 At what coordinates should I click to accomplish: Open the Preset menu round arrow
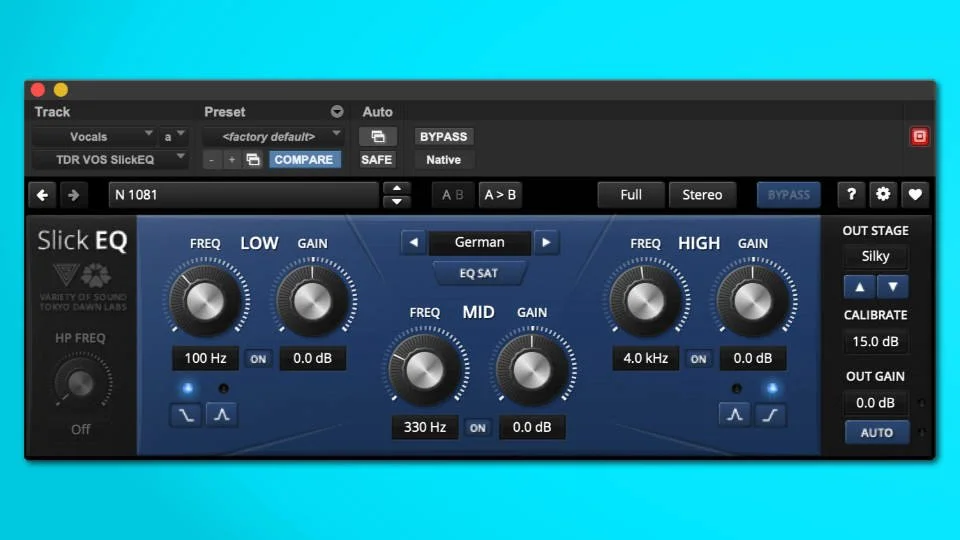pos(337,111)
